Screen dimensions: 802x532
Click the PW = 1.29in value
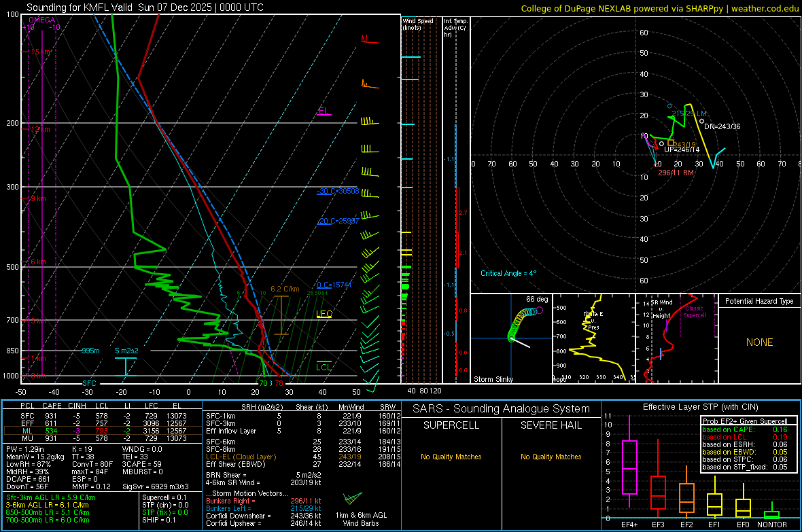point(25,449)
